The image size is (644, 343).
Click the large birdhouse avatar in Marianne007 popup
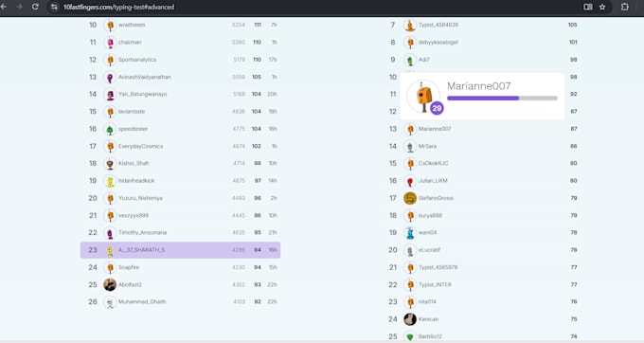coord(423,97)
